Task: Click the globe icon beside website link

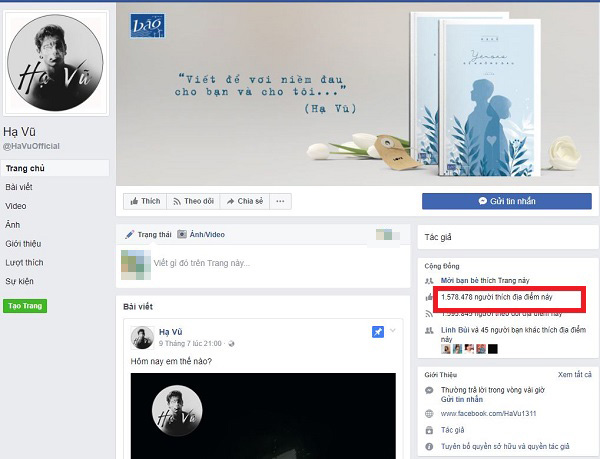Action: click(429, 413)
